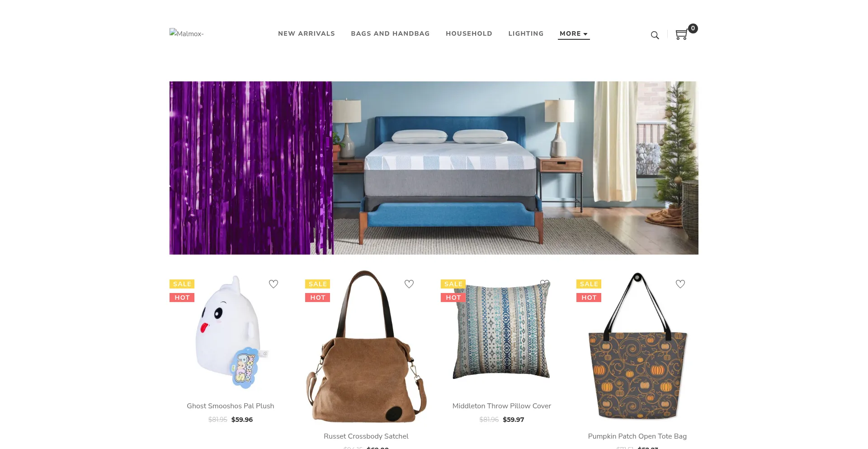Select the Lighting menu item
The height and width of the screenshot is (449, 868).
coord(526,33)
